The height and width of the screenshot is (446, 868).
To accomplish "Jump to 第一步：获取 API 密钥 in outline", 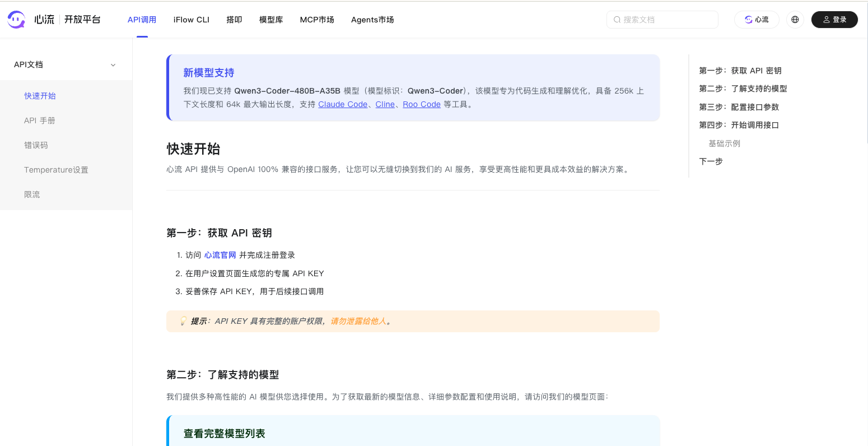I will (740, 71).
